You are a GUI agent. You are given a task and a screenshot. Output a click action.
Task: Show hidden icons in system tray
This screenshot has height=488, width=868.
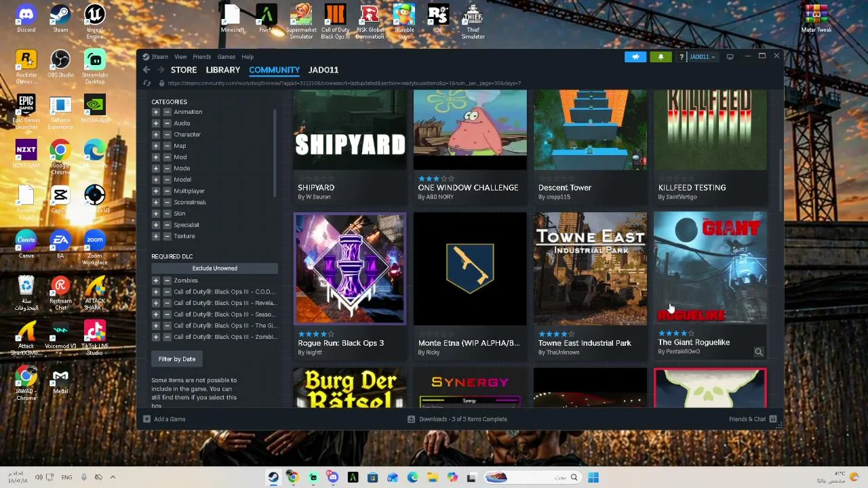113,477
